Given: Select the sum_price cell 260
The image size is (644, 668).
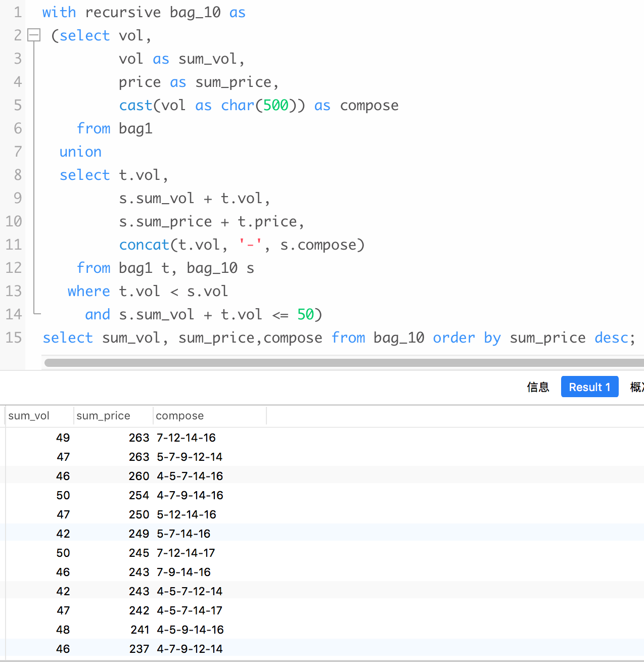Looking at the screenshot, I should click(139, 476).
